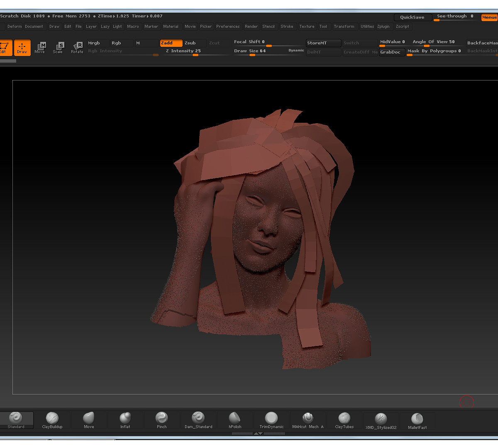Toggle the Edit mode icon beside Draw
The width and height of the screenshot is (498, 448).
click(x=5, y=48)
